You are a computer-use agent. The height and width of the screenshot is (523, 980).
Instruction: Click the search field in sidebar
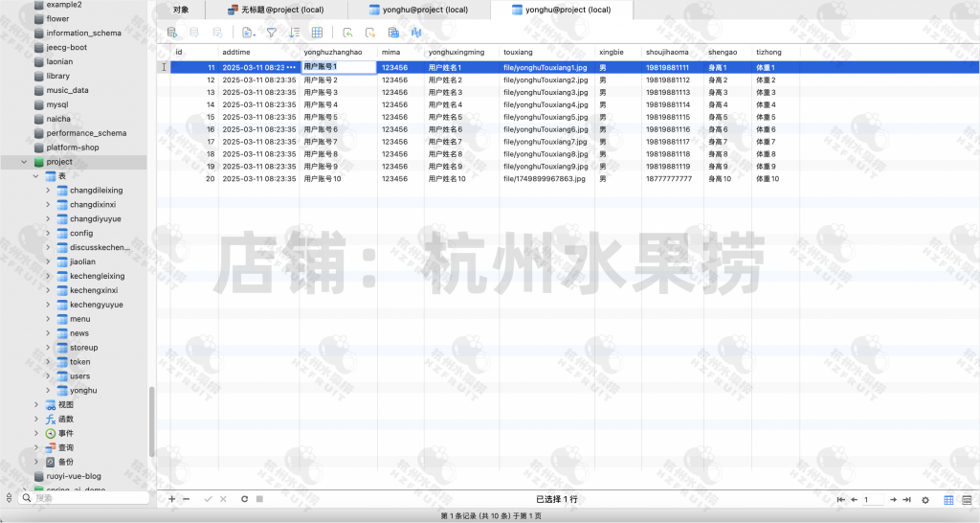click(84, 498)
